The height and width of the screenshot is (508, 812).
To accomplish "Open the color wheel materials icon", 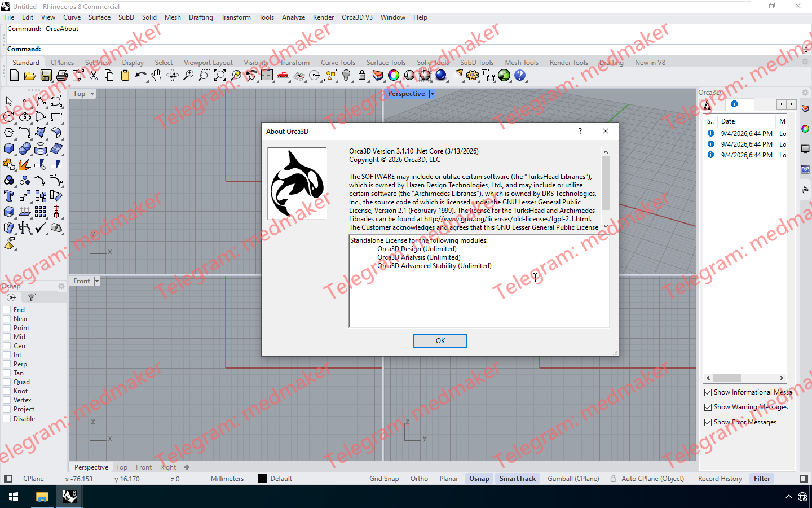I will click(394, 75).
